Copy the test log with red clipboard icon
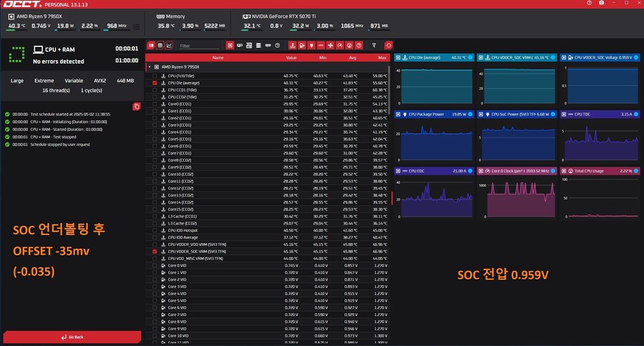Image resolution: width=644 pixels, height=346 pixels. pos(137,107)
